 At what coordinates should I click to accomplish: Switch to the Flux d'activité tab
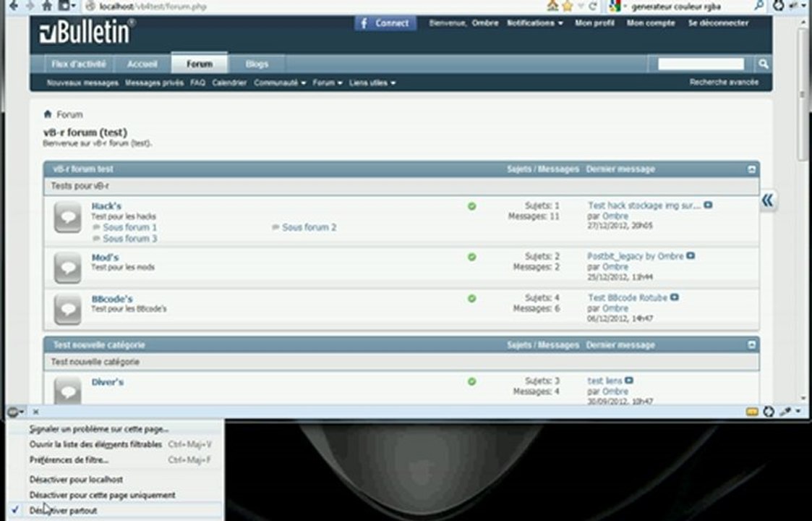click(x=79, y=64)
